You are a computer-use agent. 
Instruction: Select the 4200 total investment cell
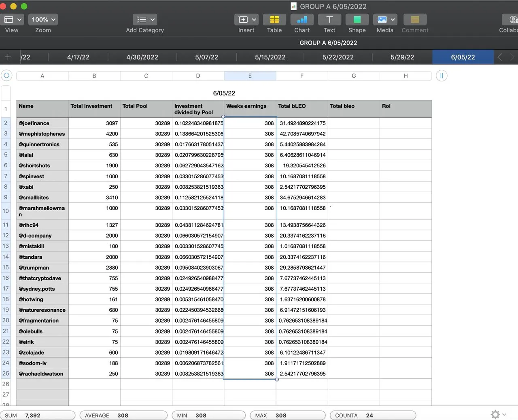[94, 134]
